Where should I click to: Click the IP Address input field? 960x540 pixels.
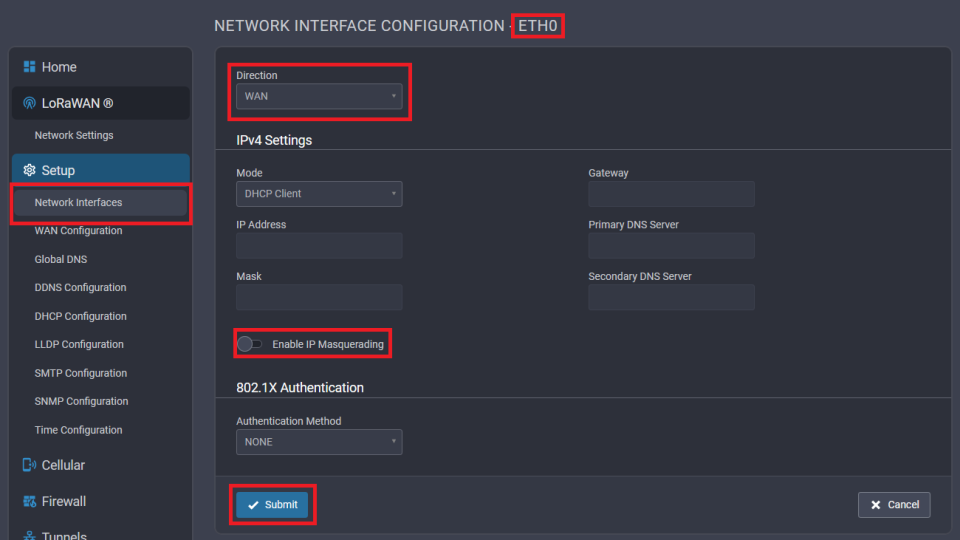(x=319, y=246)
